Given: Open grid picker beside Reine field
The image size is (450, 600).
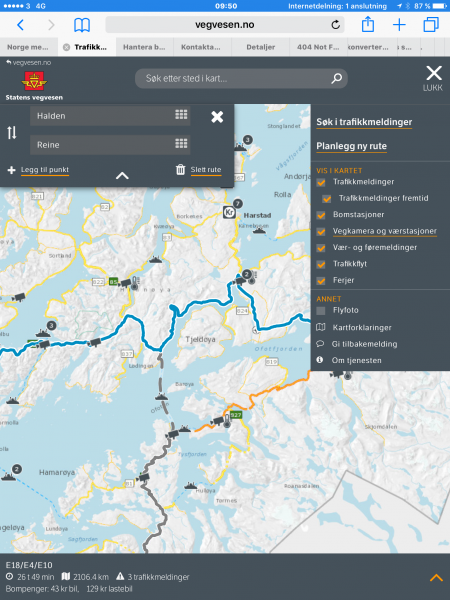Looking at the screenshot, I should point(181,143).
